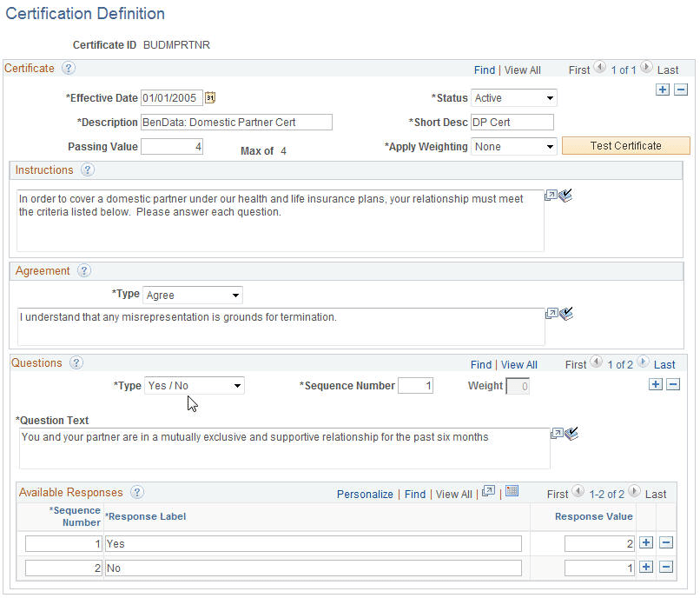
Task: Add a new Certificate row
Action: pos(662,89)
